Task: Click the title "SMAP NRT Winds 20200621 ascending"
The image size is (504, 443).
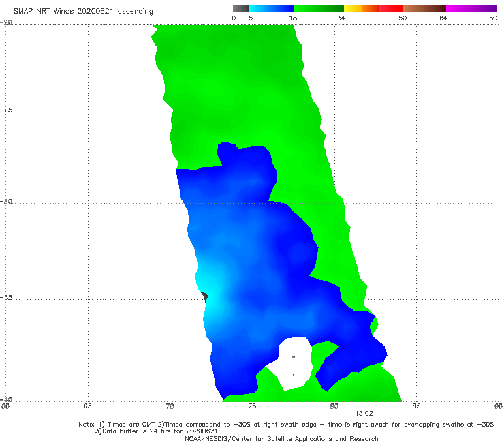Action: 83,12
